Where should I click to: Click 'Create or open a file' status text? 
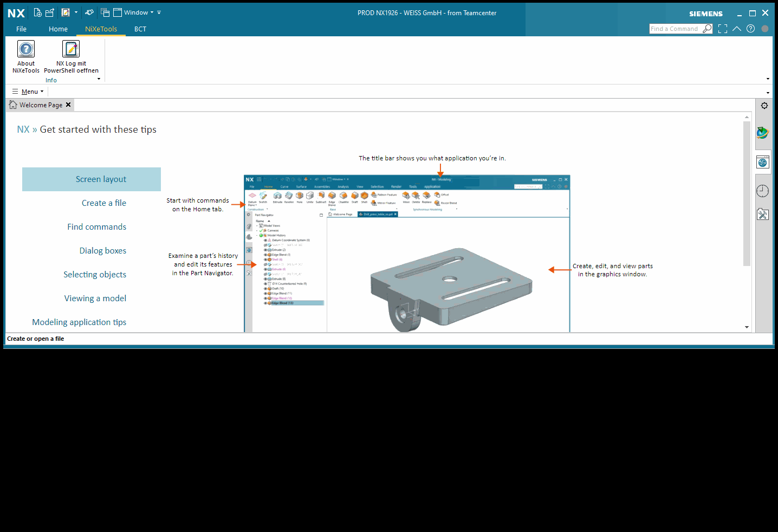(36, 339)
